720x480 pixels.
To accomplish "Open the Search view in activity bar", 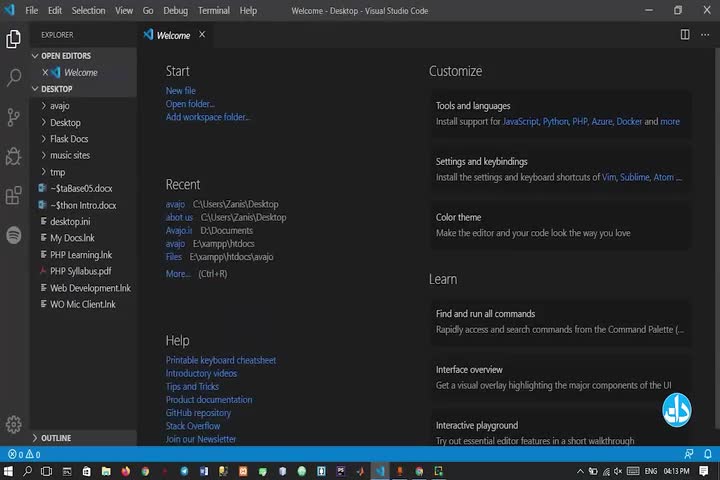I will click(14, 78).
